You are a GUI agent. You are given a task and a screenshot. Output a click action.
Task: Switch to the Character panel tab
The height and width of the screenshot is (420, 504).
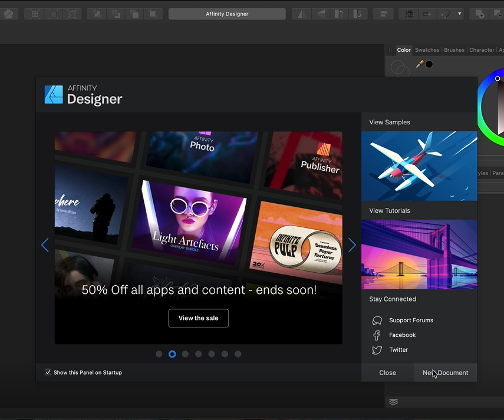pyautogui.click(x=482, y=49)
